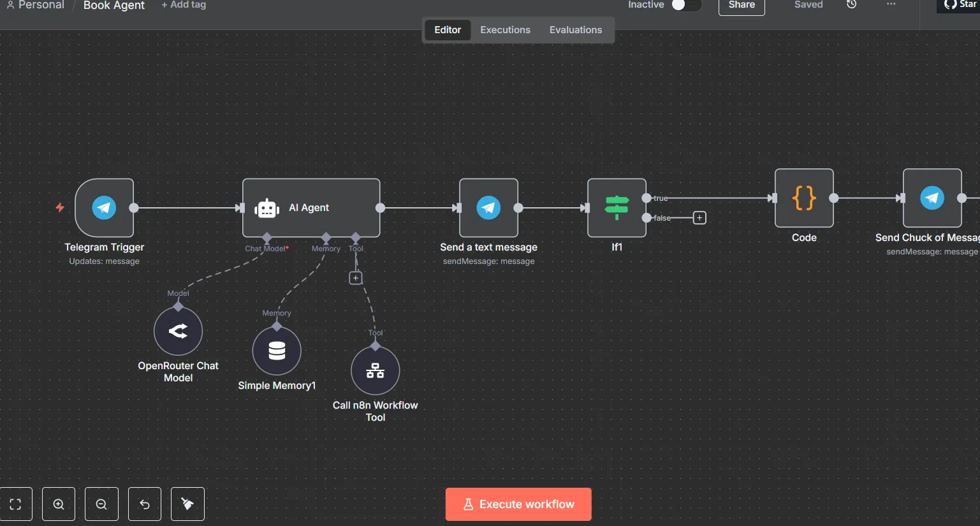Viewport: 980px width, 526px height.
Task: Open the Code node
Action: point(804,198)
